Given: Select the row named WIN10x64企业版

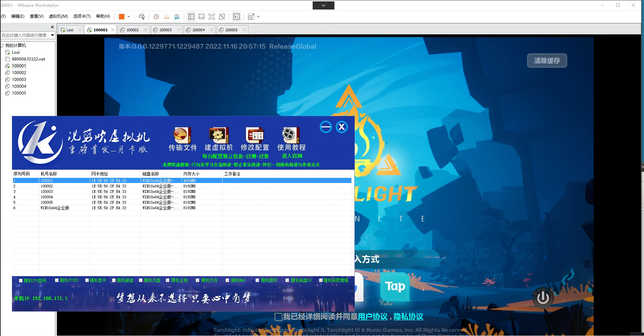Looking at the screenshot, I should 182,208.
